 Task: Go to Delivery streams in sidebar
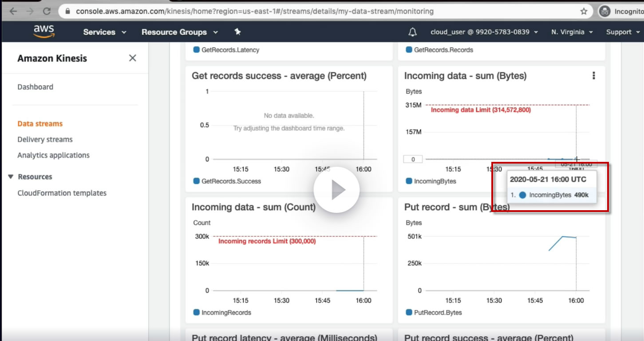tap(45, 139)
